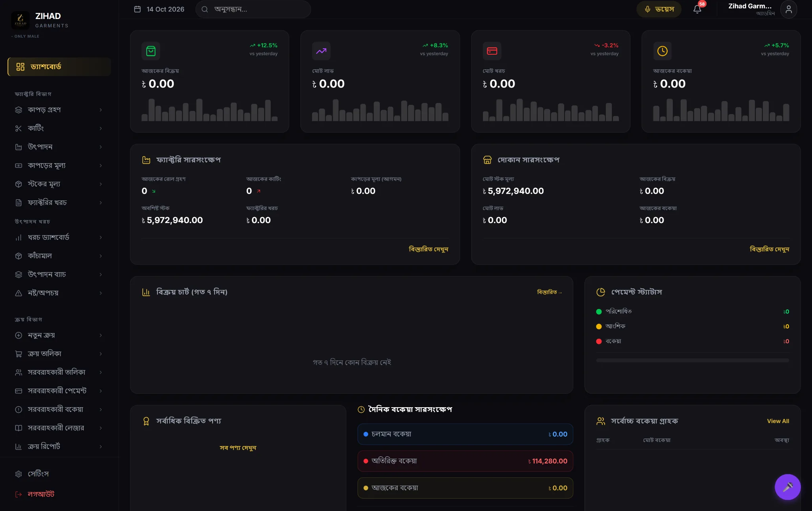The width and height of the screenshot is (812, 511).
Task: Click বিস্তারিত দেখুন in shop summary
Action: point(769,249)
